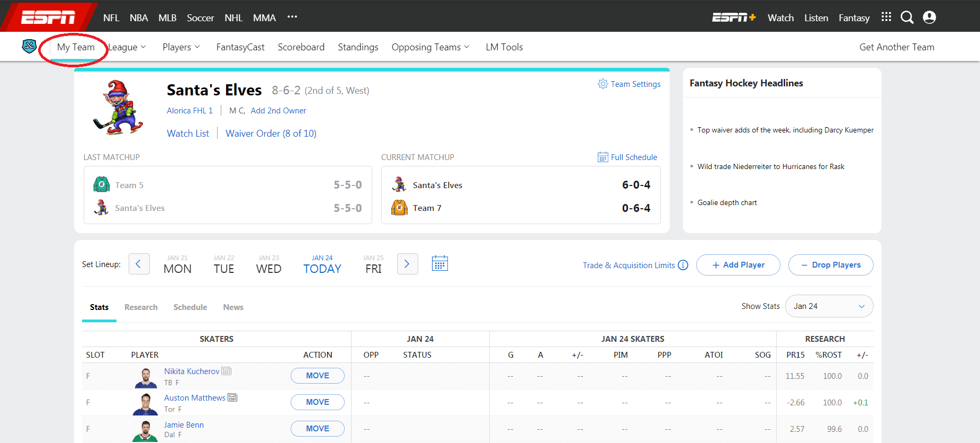Open the Alorica FHL 1 league link
Screen dimensions: 980x443
tap(190, 111)
